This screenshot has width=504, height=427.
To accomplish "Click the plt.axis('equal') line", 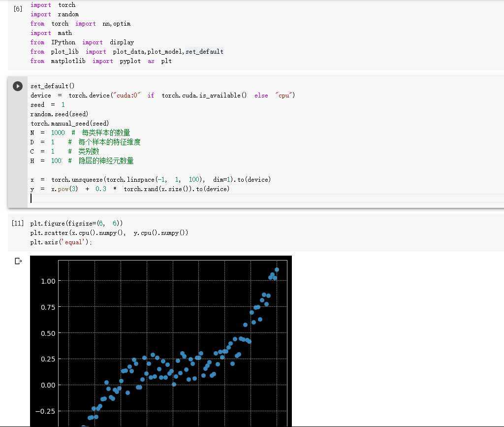I will (61, 242).
